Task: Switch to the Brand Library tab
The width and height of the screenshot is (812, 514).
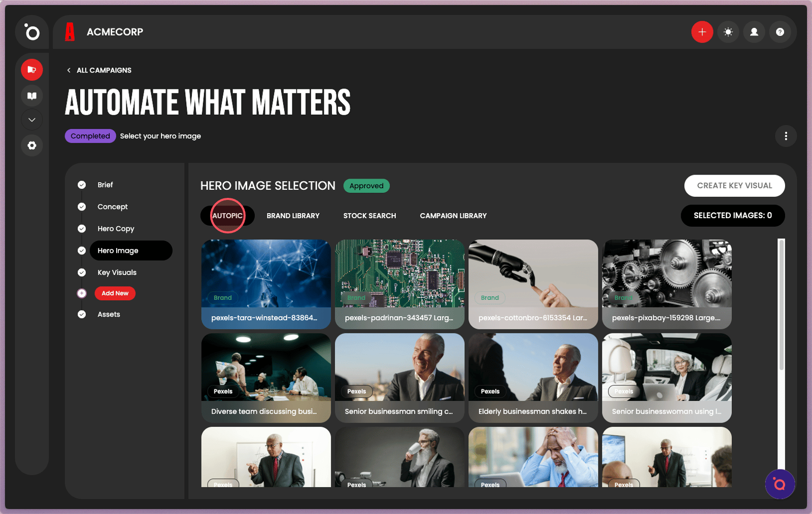Action: pos(293,216)
